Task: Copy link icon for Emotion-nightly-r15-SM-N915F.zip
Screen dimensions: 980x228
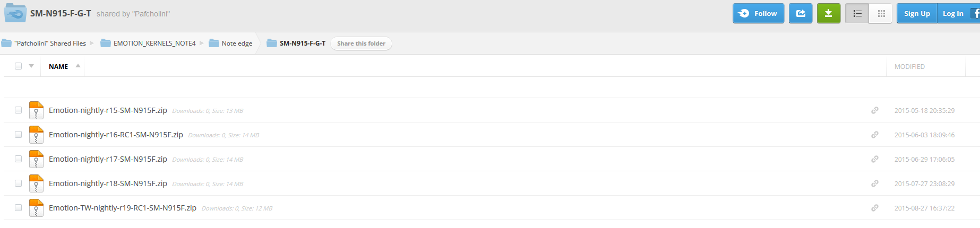Action: tap(875, 110)
